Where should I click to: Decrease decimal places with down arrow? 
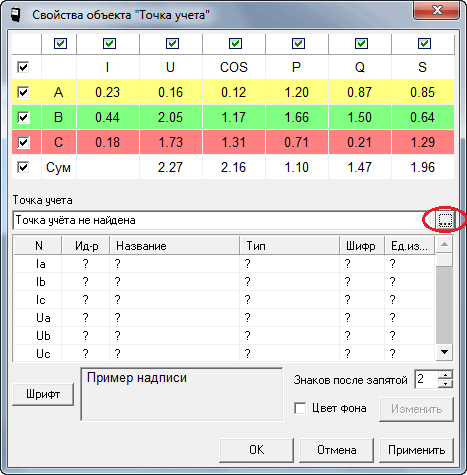click(x=445, y=383)
